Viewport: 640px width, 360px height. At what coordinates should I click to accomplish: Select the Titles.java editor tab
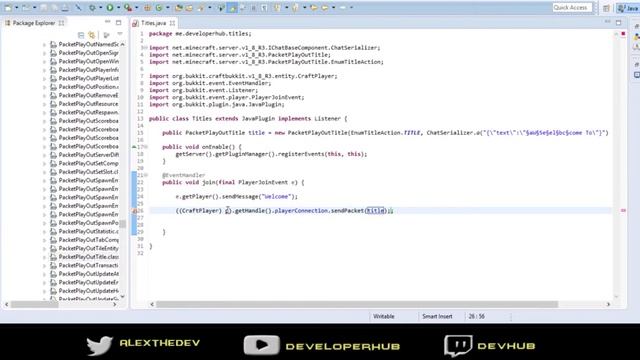coord(153,23)
